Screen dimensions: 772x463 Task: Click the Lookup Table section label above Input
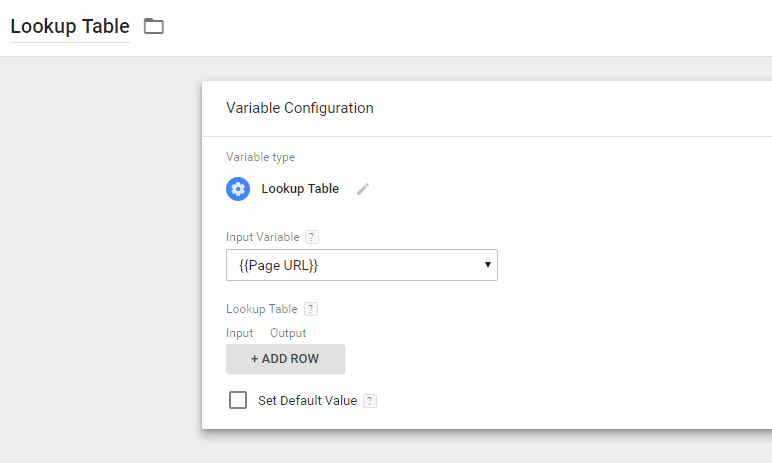click(261, 309)
